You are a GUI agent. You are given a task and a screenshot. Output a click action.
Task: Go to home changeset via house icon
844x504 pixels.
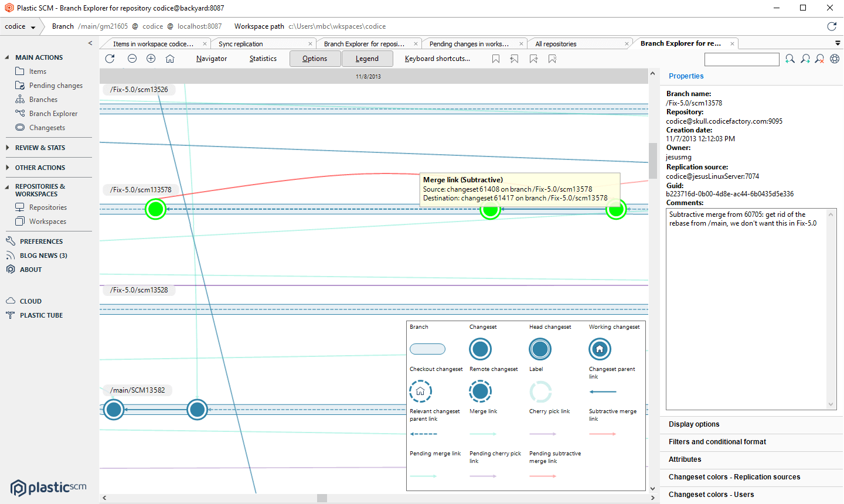pos(170,59)
